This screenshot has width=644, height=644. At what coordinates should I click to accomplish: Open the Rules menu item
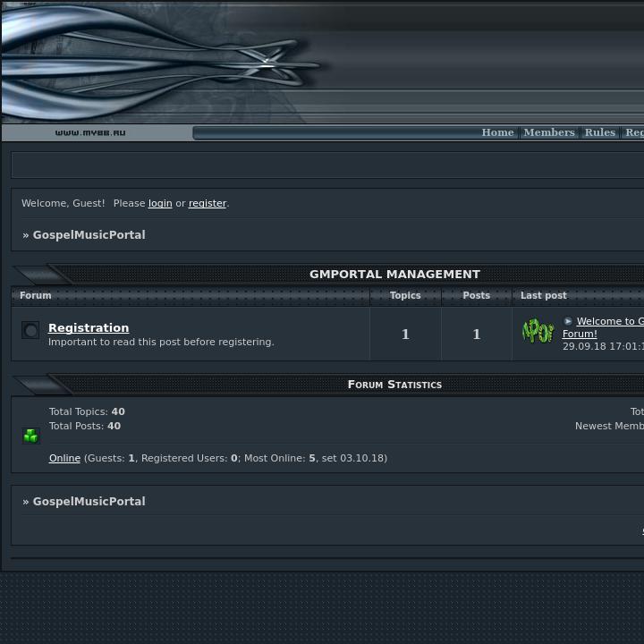pos(599,132)
